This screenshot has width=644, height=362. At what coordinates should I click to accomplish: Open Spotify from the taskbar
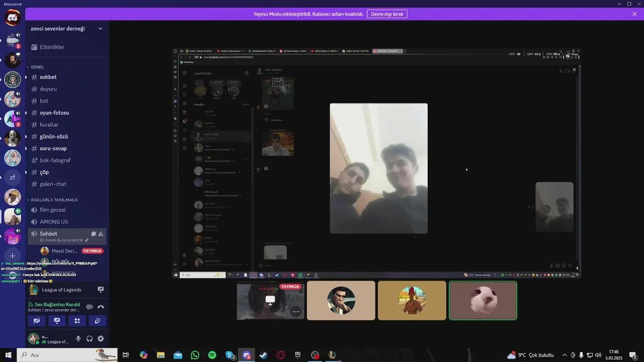coord(212,355)
